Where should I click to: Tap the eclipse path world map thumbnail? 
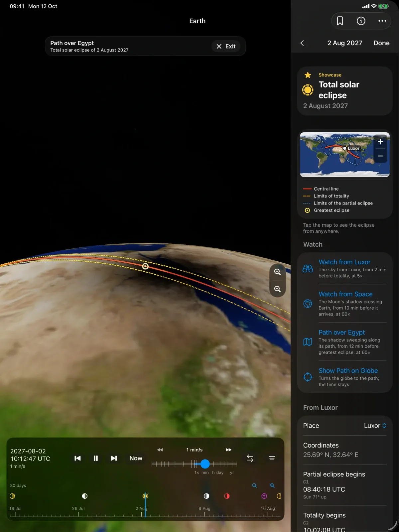345,155
